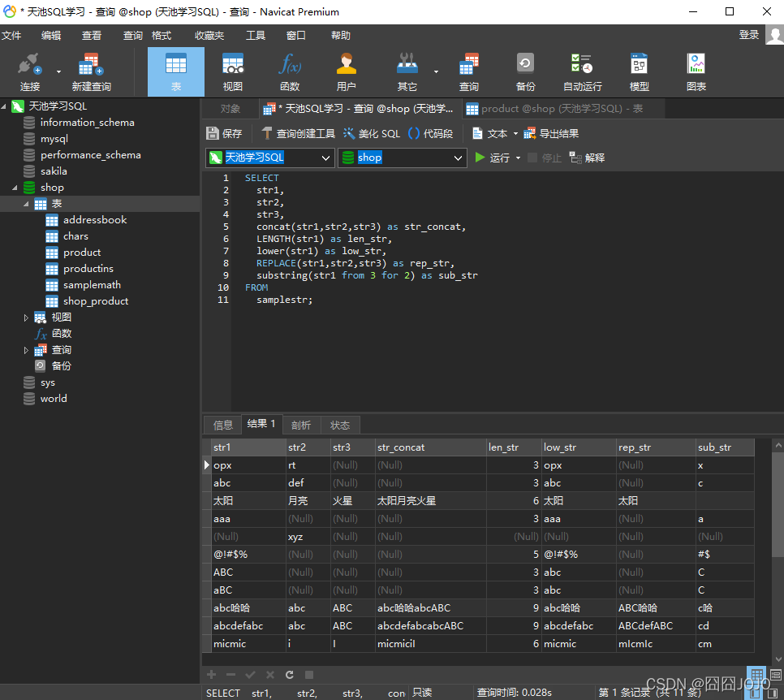This screenshot has height=700, width=784.
Task: Open the 状态 (Status) result tab
Action: [340, 426]
